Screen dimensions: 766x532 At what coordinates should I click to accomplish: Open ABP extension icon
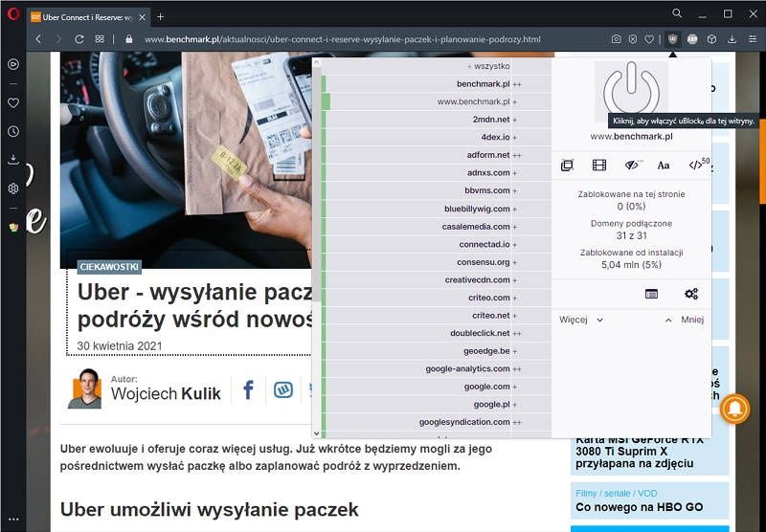point(692,39)
